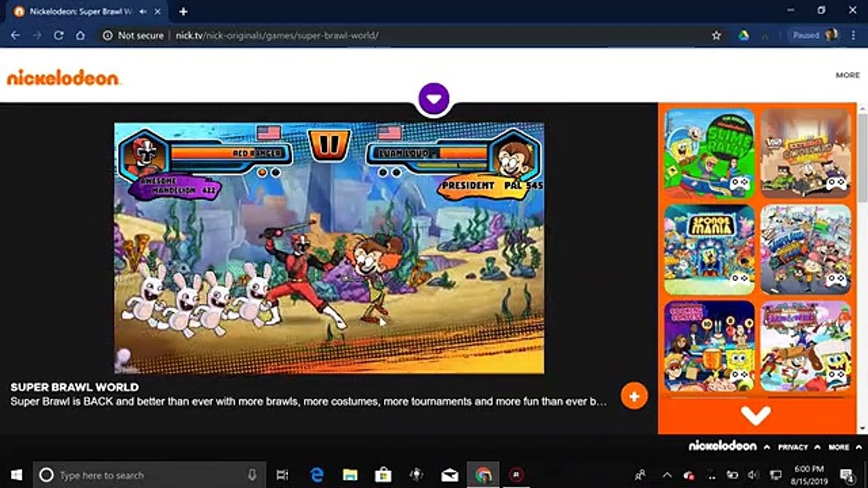Open the MORE menu in page header
This screenshot has width=868, height=488.
[x=848, y=75]
